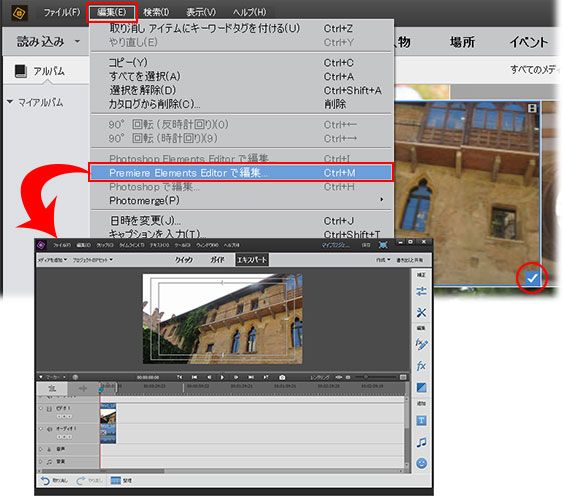Image resolution: width=563 pixels, height=496 pixels.
Task: Open the adjustments sliders panel icon
Action: 421,291
